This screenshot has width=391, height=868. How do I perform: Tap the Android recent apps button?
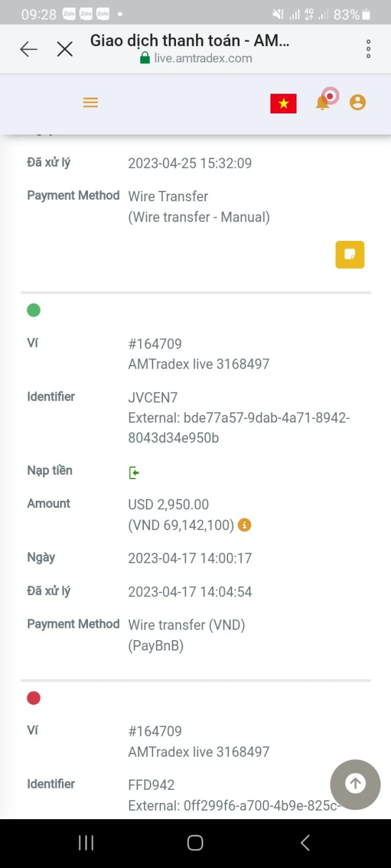click(86, 843)
